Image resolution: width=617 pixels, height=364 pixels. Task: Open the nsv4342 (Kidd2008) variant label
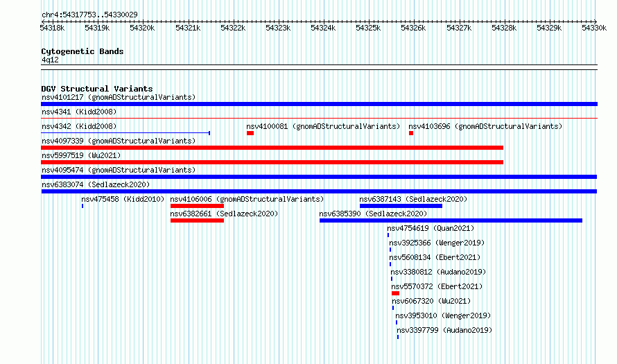(x=79, y=126)
